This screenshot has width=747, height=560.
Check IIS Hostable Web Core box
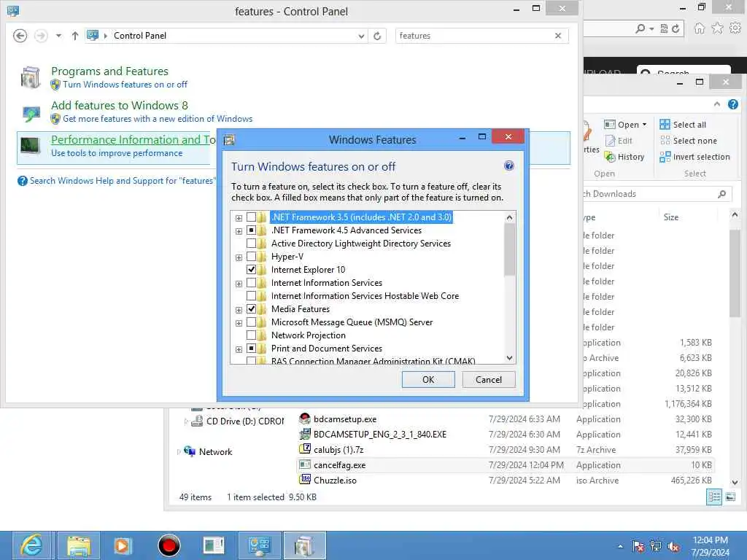[251, 296]
